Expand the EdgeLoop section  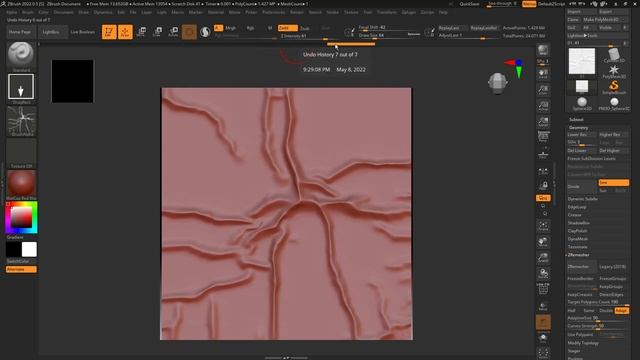[577, 207]
